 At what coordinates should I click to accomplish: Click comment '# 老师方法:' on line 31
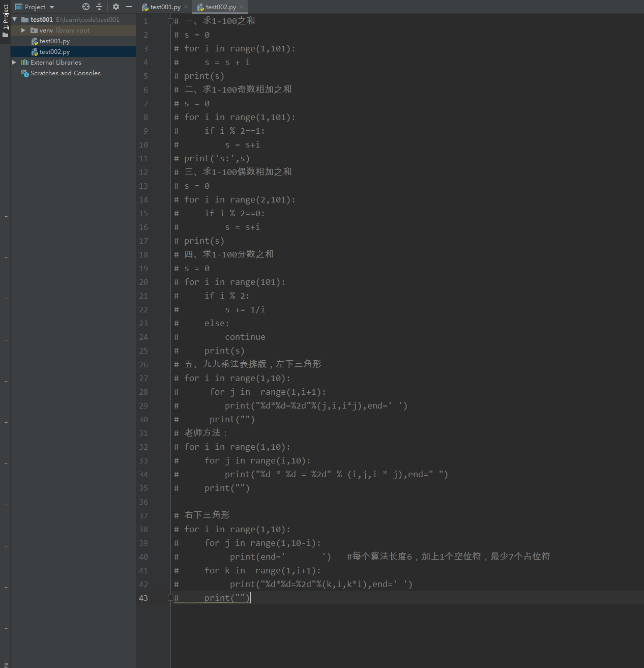coord(200,433)
